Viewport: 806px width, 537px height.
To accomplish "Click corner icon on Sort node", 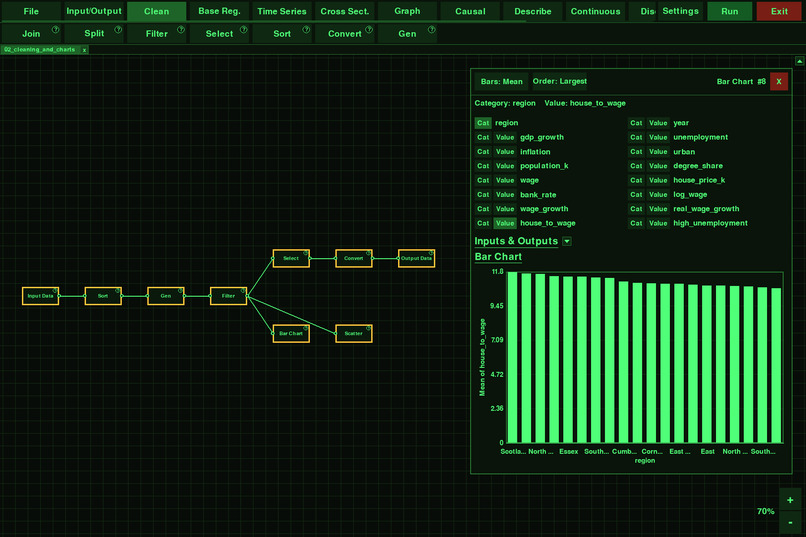I will (x=118, y=291).
